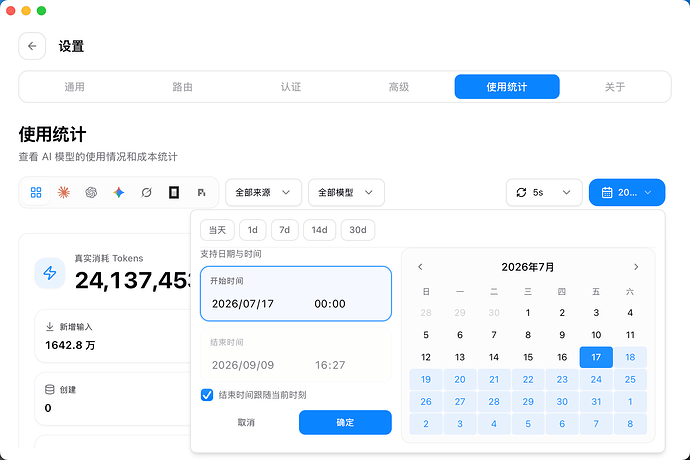Switch to the 高级 tab

[399, 87]
